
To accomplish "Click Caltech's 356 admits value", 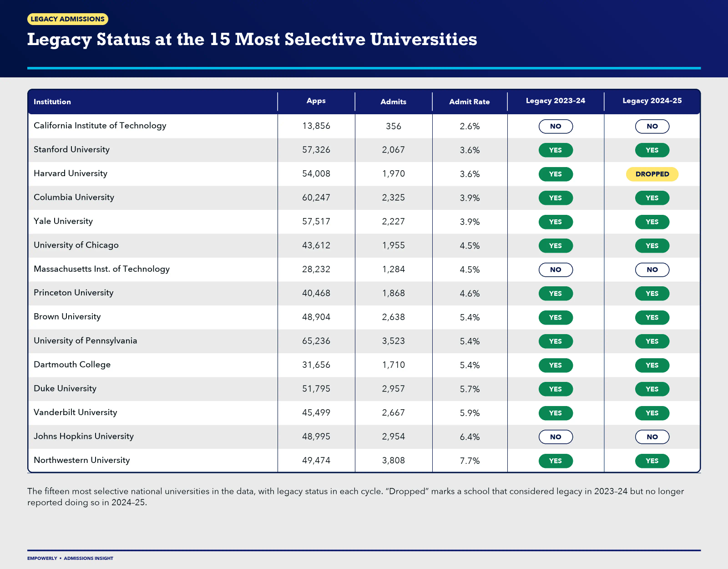I will click(x=394, y=126).
